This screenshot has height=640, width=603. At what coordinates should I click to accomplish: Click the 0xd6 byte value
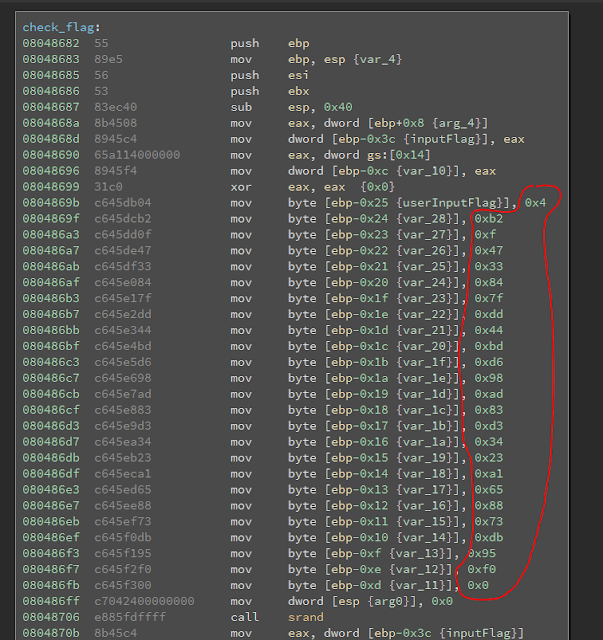[489, 362]
